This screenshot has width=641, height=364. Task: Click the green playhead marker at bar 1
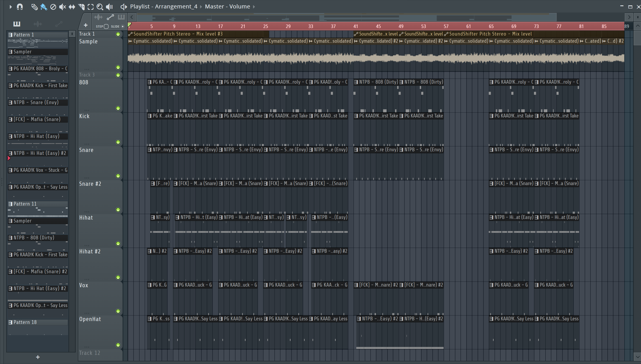pos(130,25)
